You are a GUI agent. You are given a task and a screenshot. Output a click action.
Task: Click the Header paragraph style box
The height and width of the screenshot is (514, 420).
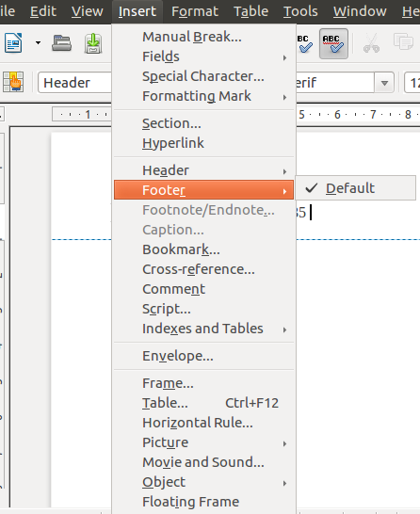pos(74,83)
